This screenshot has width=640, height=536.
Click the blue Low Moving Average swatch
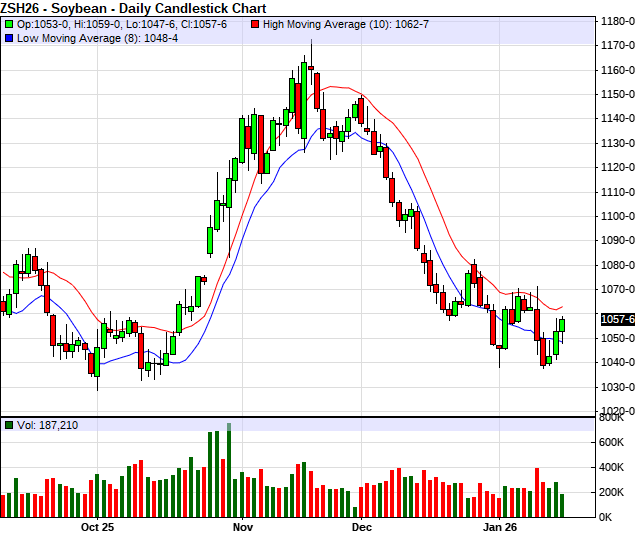9,38
